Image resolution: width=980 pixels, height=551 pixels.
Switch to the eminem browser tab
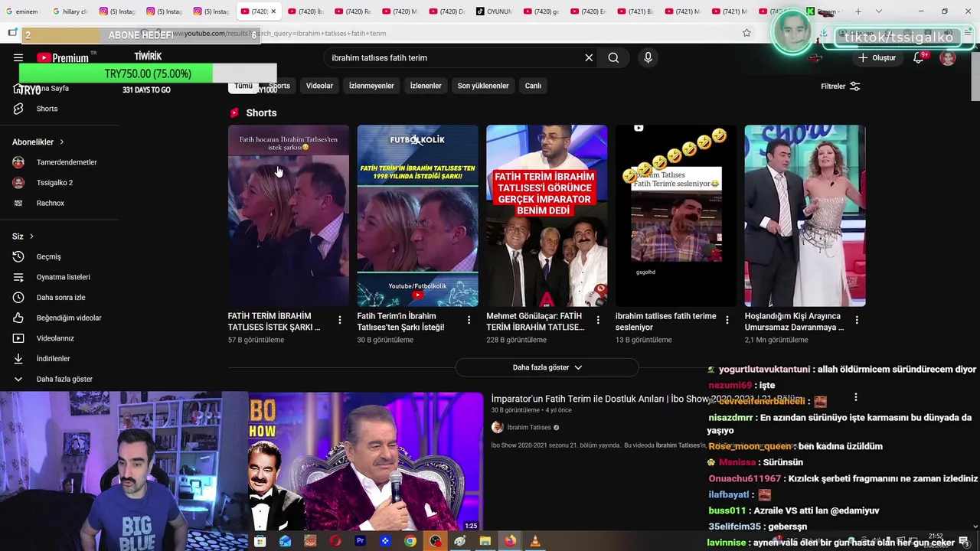tap(23, 11)
